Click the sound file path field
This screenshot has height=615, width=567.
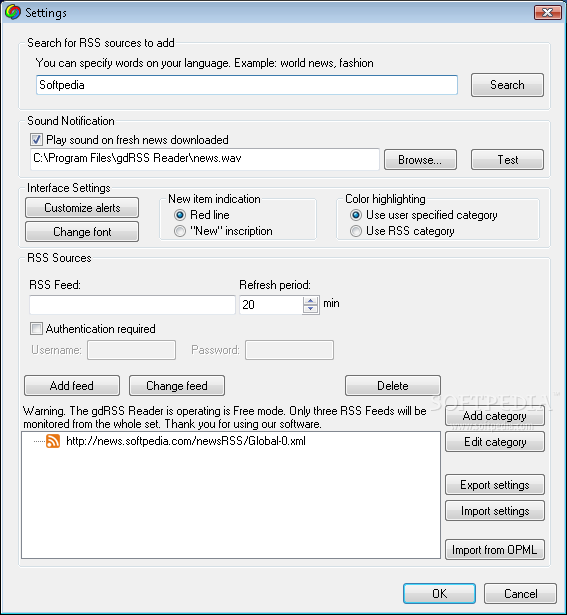tap(205, 159)
